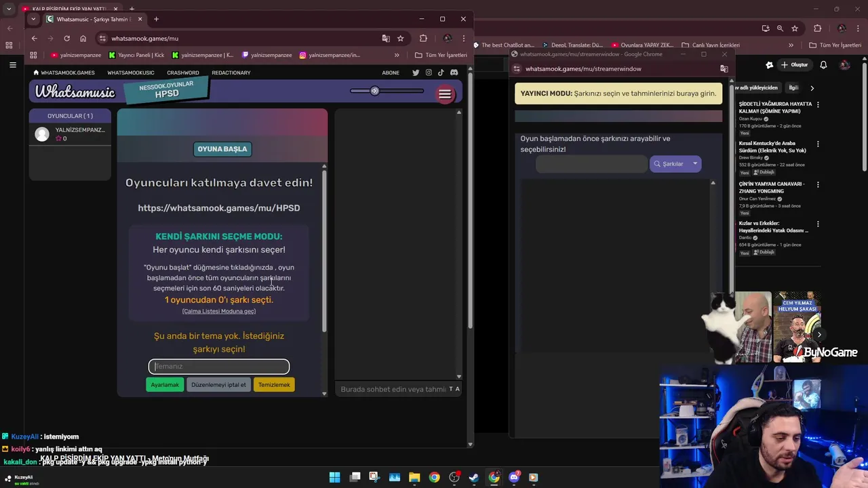868x488 pixels.
Task: Open tab search dropdown in background Chrome
Action: pyautogui.click(x=9, y=9)
